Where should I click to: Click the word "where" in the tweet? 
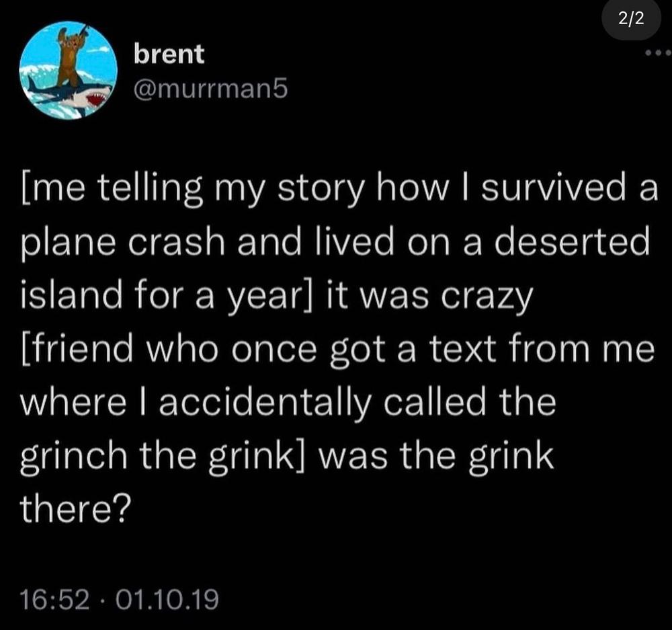pos(73,401)
